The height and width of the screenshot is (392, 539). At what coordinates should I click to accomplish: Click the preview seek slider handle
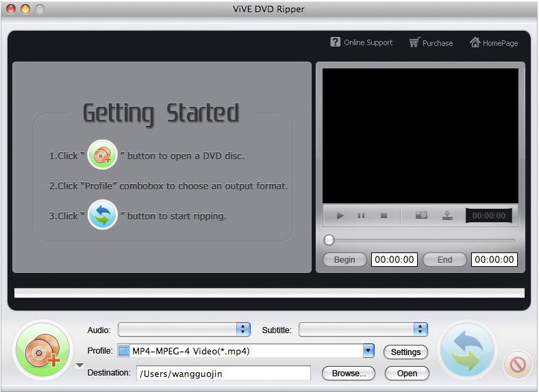[329, 240]
